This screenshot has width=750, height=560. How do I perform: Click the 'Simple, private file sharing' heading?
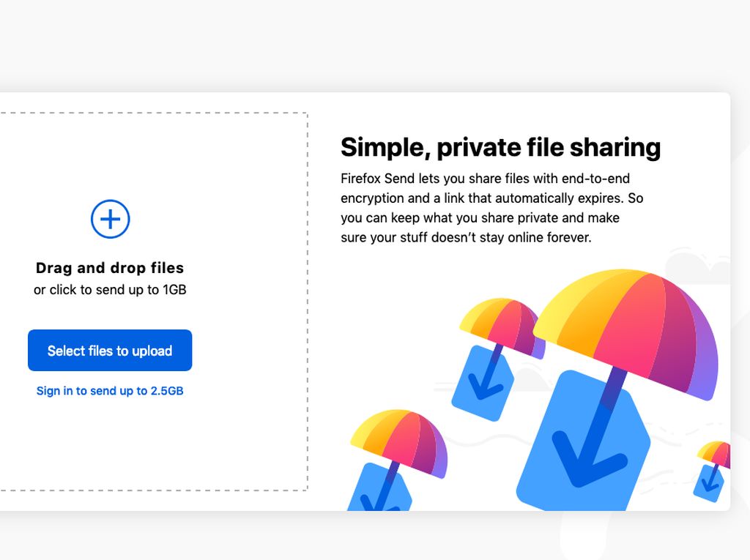coord(500,147)
